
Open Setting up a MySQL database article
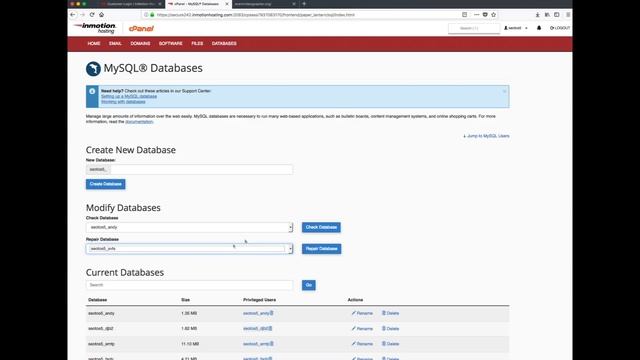pyautogui.click(x=129, y=96)
